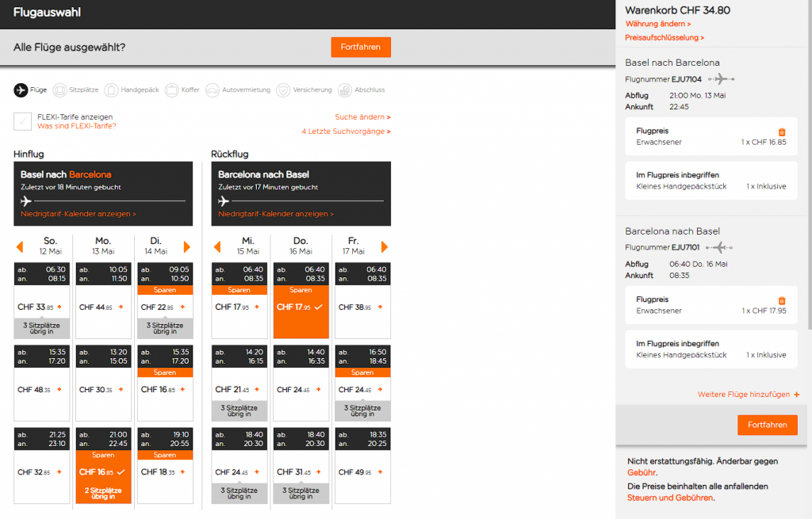Viewport: 812px width, 519px height.
Task: Click the Sitzplätze step icon
Action: pyautogui.click(x=60, y=90)
